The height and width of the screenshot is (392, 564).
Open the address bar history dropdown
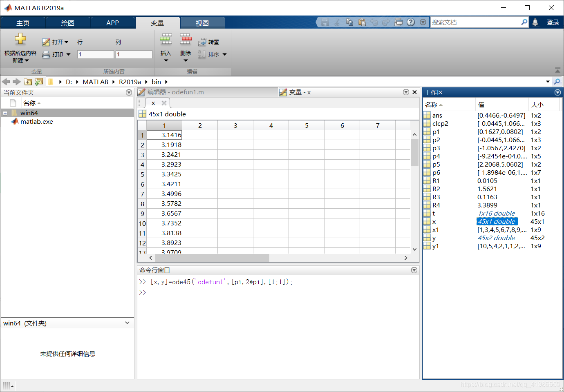548,82
